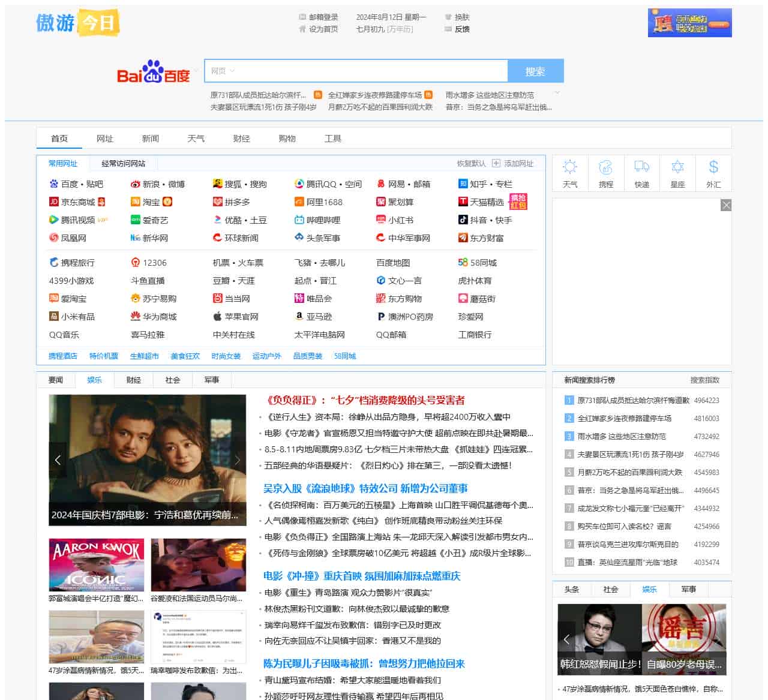Click the Ctrip Travel (携程旅行) icon

point(54,262)
